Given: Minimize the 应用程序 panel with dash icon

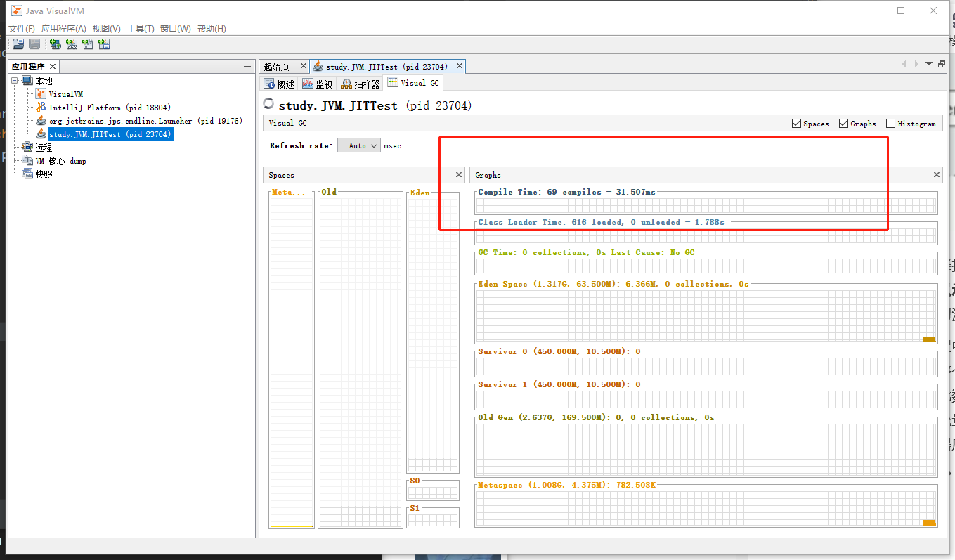Looking at the screenshot, I should 247,67.
